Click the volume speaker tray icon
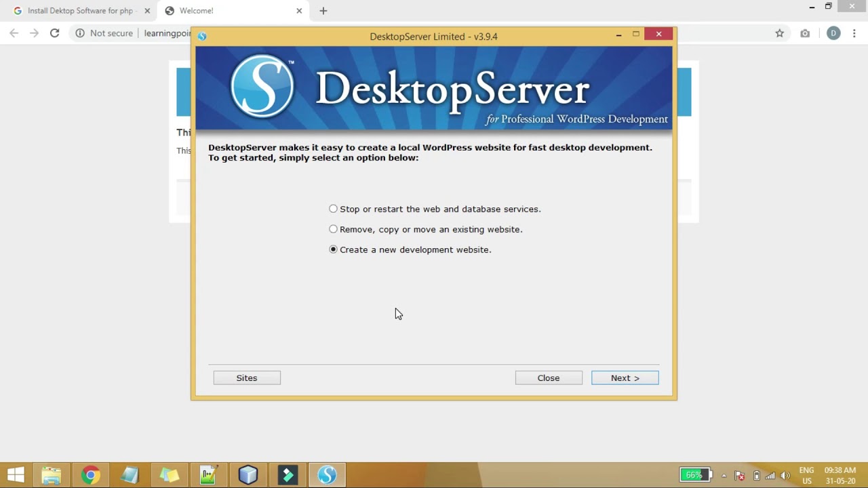 coord(785,476)
